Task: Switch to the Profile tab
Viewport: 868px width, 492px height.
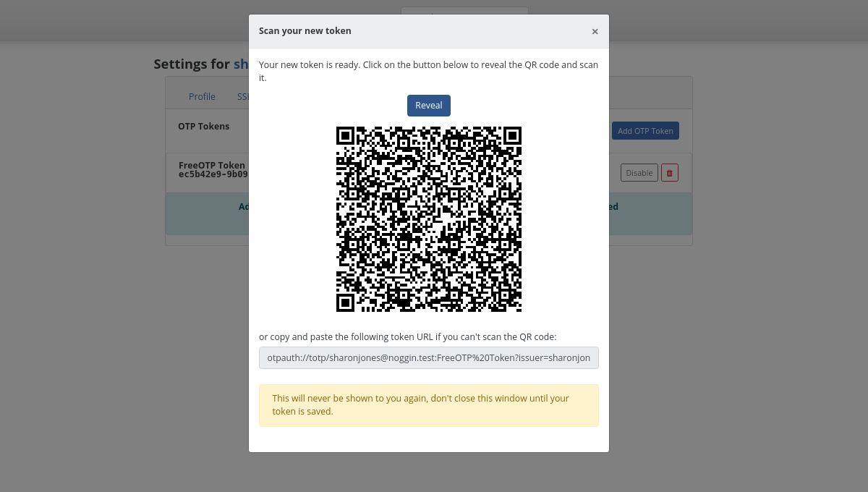Action: coord(202,97)
